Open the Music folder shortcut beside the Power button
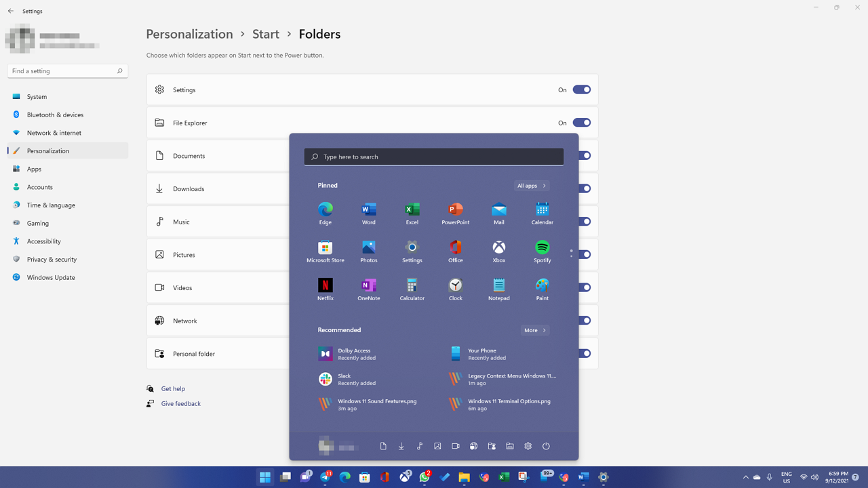 pos(419,446)
